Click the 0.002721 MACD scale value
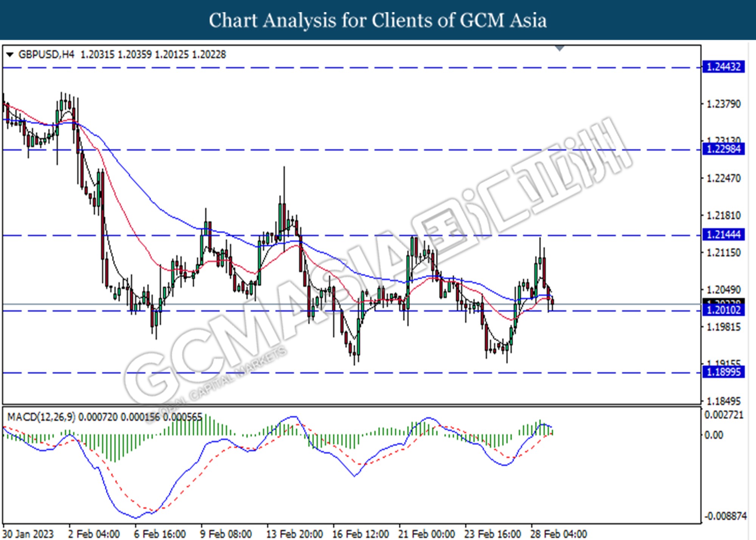Screen dimensions: 756x540 pyautogui.click(x=724, y=415)
